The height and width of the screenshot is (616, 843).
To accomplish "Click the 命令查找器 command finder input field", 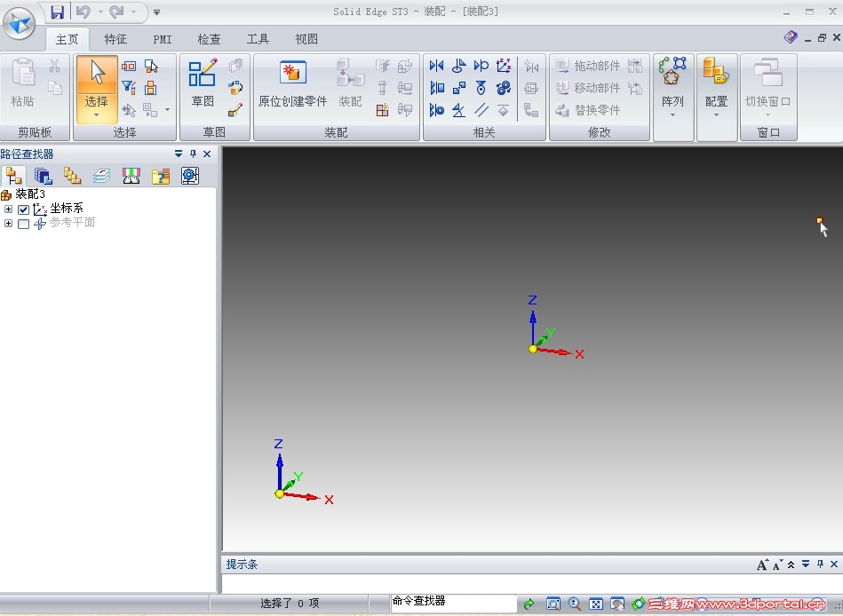I will (x=454, y=602).
